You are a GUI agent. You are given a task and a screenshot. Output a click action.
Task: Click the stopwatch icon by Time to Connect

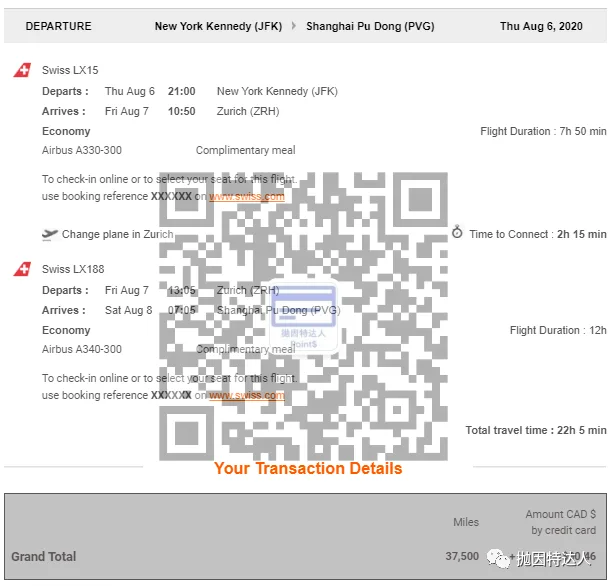(x=457, y=232)
